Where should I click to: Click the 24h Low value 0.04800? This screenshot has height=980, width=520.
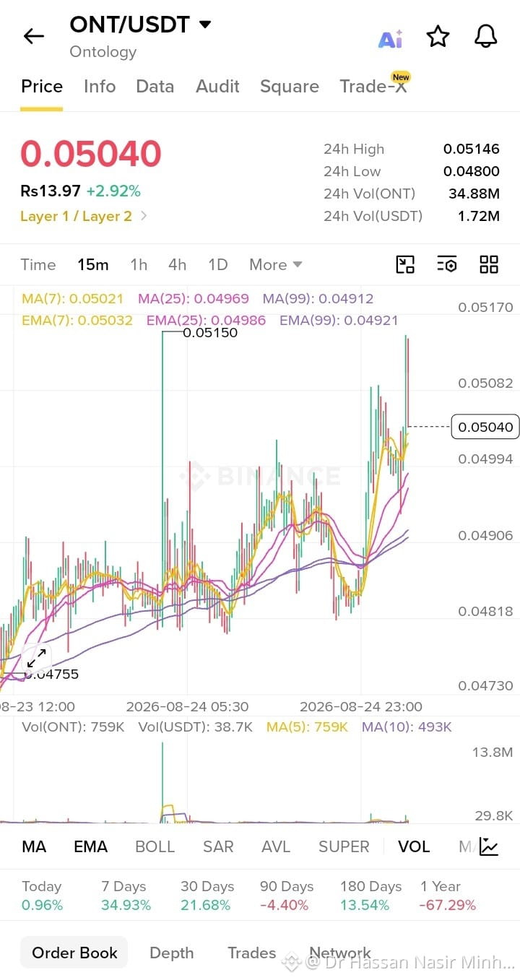(x=472, y=172)
